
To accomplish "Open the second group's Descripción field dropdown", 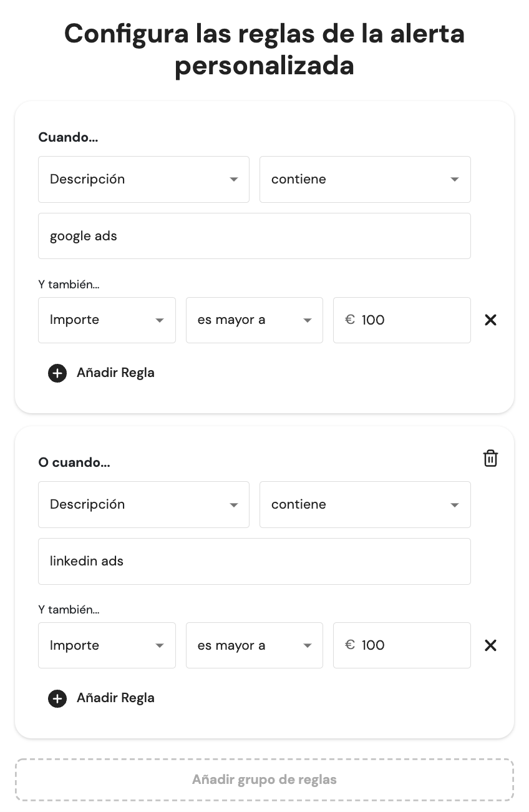I will tap(143, 505).
